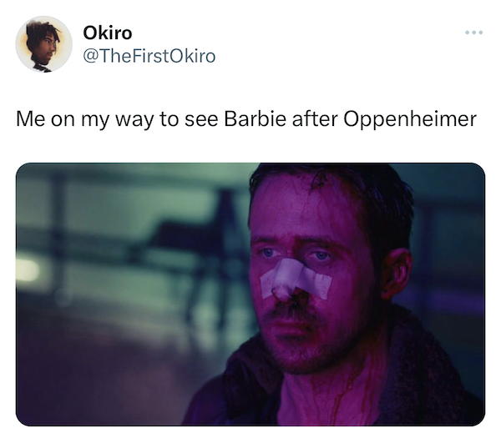The image size is (501, 448).
Task: Select the word Oppenheimer in the tweet
Action: pyautogui.click(x=410, y=119)
